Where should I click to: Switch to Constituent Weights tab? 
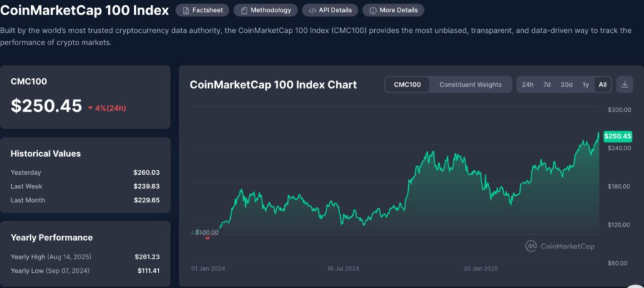tap(470, 84)
